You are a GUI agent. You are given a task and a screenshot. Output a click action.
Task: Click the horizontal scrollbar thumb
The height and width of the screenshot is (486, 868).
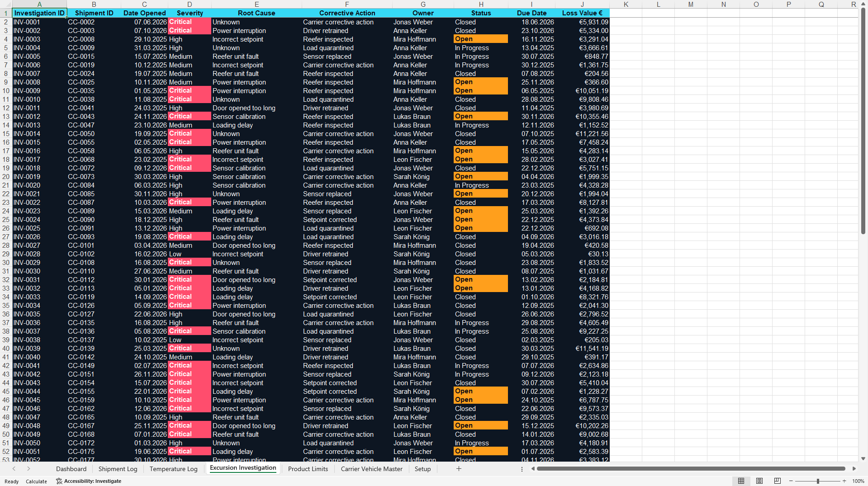click(691, 469)
